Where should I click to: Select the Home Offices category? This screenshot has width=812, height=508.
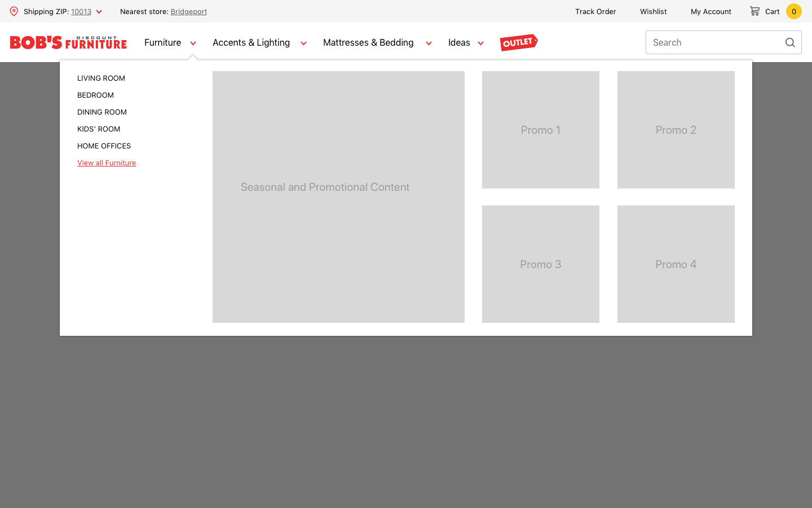(104, 146)
